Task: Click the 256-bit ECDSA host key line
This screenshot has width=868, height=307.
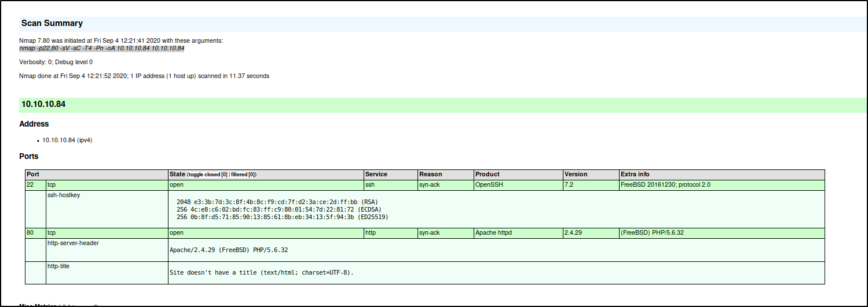Action: [279, 209]
